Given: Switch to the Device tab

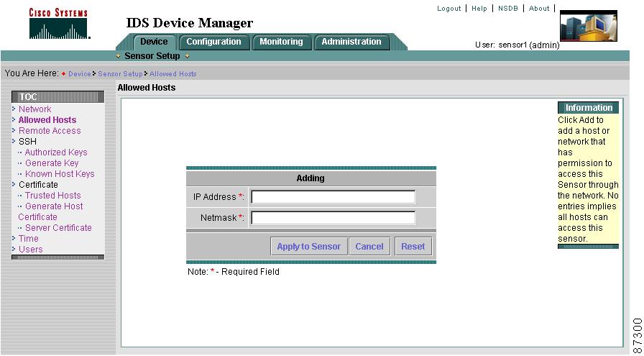Looking at the screenshot, I should 154,42.
